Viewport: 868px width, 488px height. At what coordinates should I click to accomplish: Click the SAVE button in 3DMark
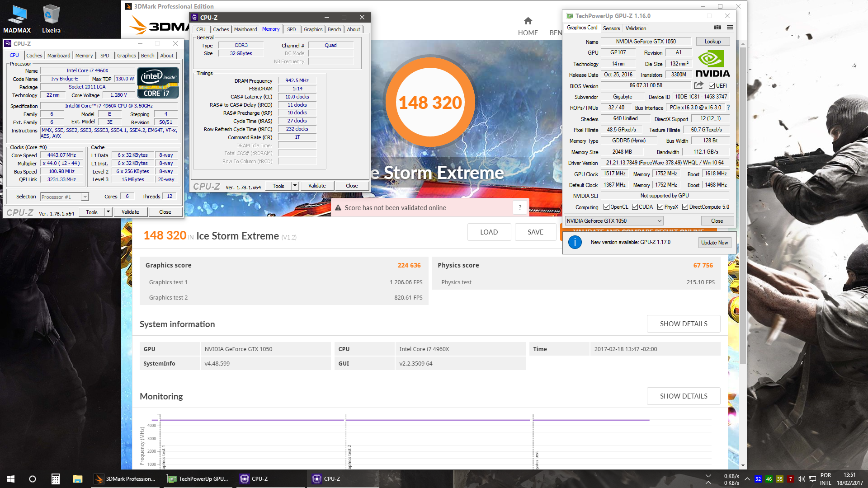click(x=535, y=232)
